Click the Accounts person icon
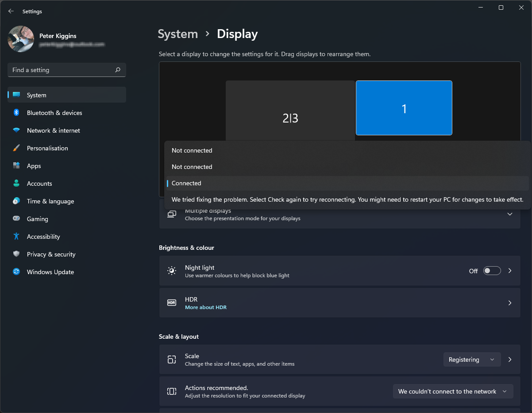 (16, 184)
